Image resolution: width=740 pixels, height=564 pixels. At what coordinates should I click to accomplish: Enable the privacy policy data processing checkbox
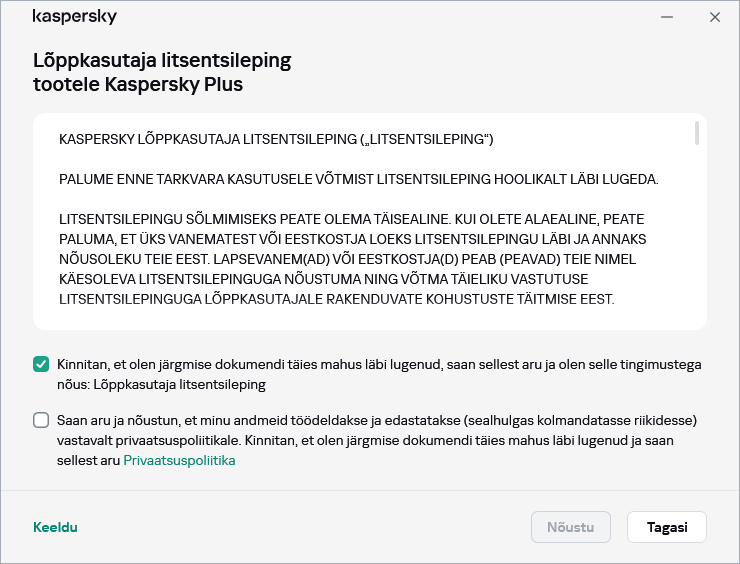pyautogui.click(x=41, y=420)
